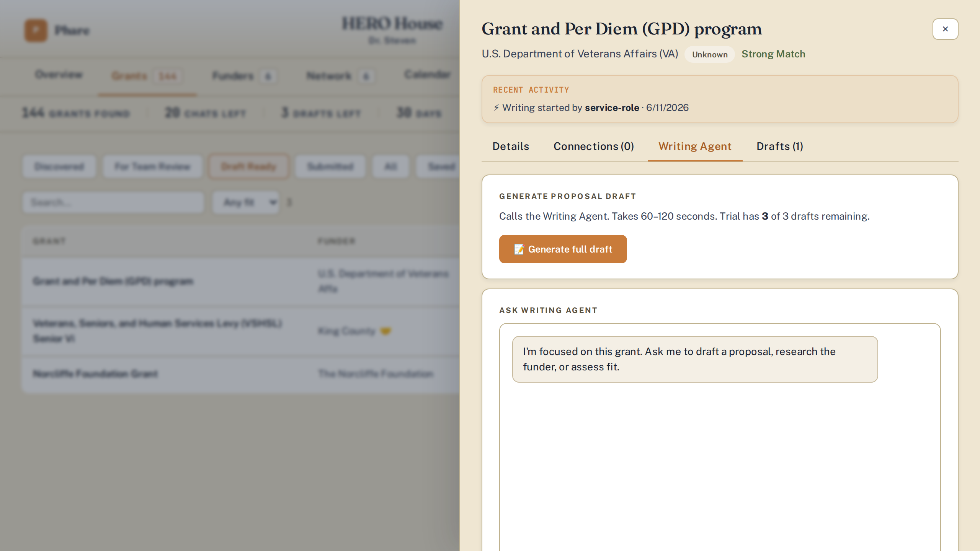Select the For Team Review filter
Viewport: 980px width, 551px height.
(152, 166)
